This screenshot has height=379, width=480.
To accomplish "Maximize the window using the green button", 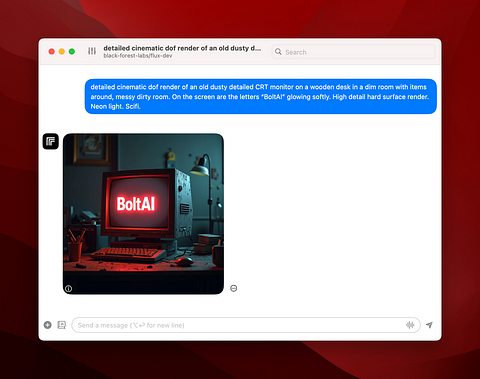I will pos(72,51).
